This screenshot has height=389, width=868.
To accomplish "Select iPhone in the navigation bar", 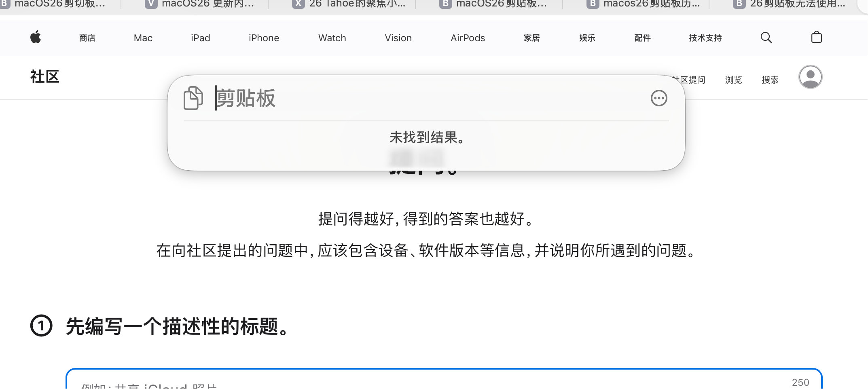I will (x=264, y=38).
